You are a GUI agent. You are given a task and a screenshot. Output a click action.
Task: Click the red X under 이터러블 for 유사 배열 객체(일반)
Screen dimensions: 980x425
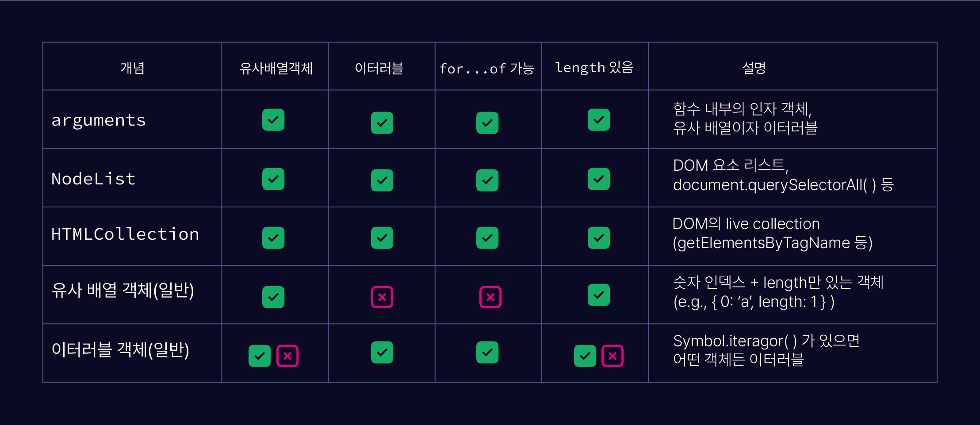click(x=382, y=297)
